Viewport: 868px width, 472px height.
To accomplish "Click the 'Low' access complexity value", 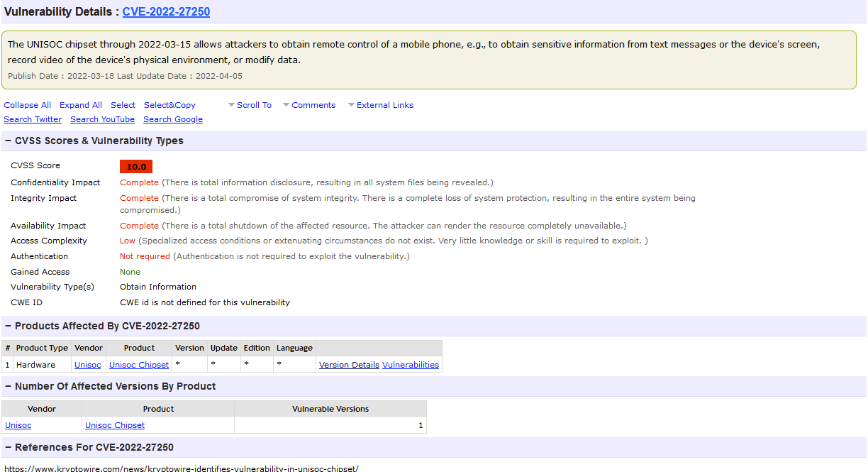I will (x=128, y=241).
